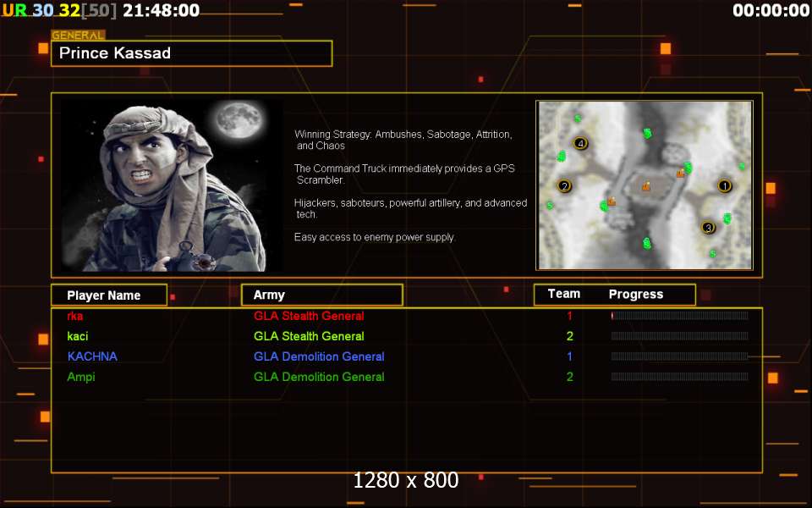Click start position 3 marker on the map
Viewport: 812px width, 508px height.
709,227
